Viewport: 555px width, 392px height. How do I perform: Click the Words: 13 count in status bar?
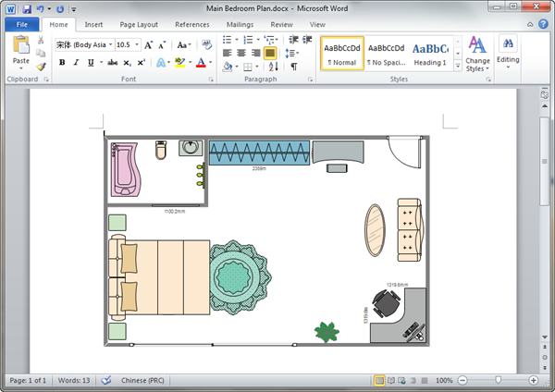75,380
